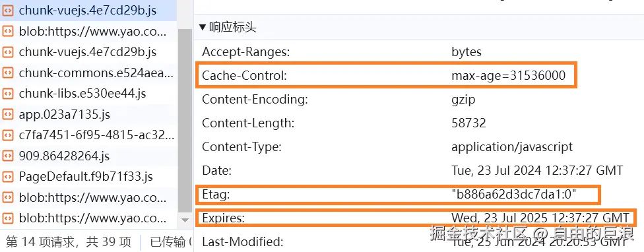Click the icon beside PageDefault.f9b71f33.js

[8, 177]
